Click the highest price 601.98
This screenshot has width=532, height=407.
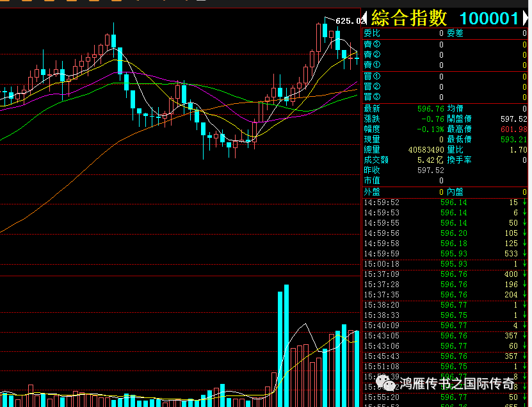514,129
